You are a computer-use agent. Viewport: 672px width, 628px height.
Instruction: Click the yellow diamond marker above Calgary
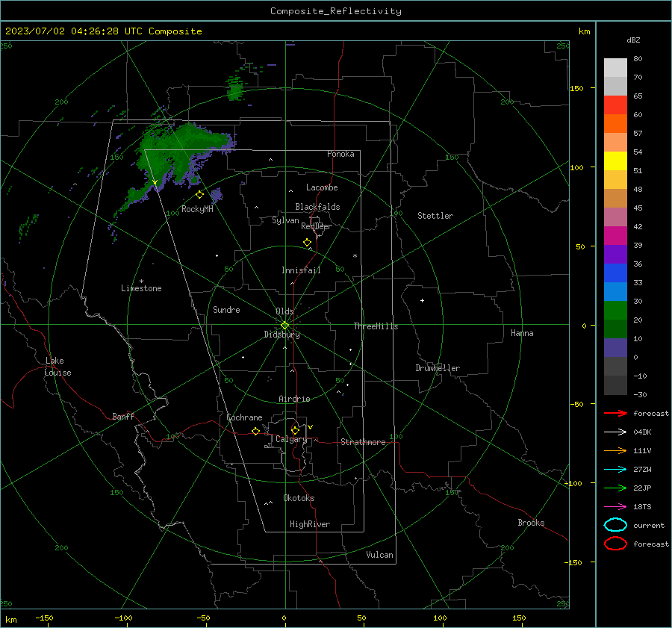295,430
